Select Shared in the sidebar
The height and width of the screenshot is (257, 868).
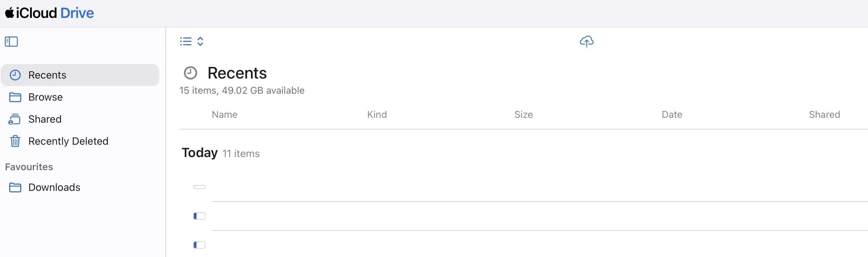[x=45, y=119]
